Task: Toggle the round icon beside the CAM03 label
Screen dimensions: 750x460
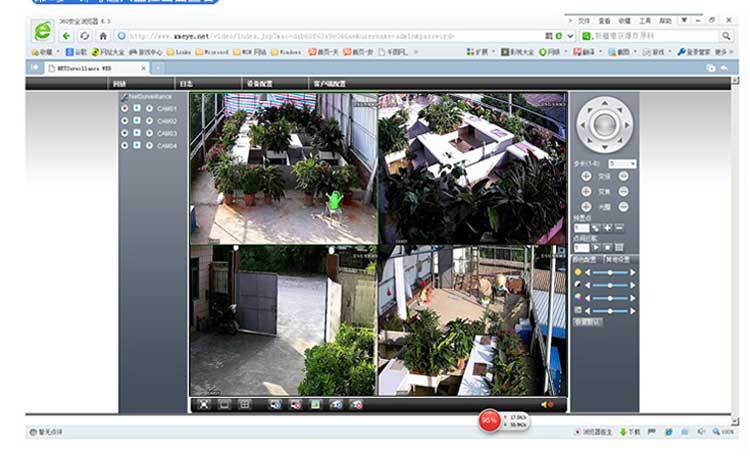Action: pyautogui.click(x=149, y=133)
